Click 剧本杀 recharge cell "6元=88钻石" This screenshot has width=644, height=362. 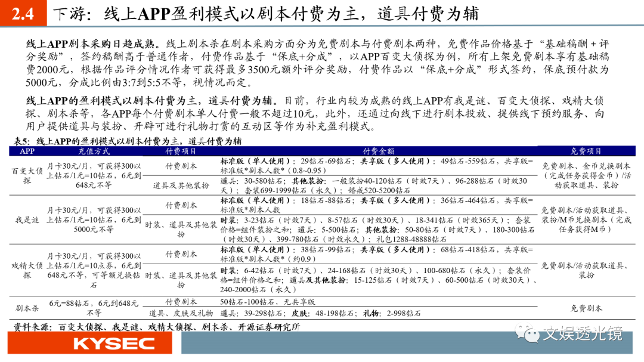[x=94, y=308]
